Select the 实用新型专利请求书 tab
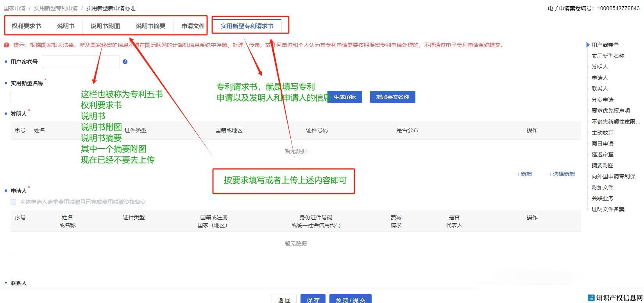Screen dimensions: 644x303 [x=247, y=26]
